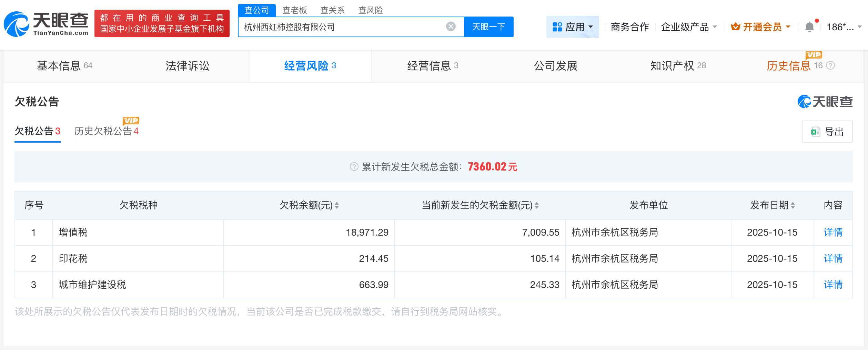Open 详情 for the 增值税 row

(833, 232)
